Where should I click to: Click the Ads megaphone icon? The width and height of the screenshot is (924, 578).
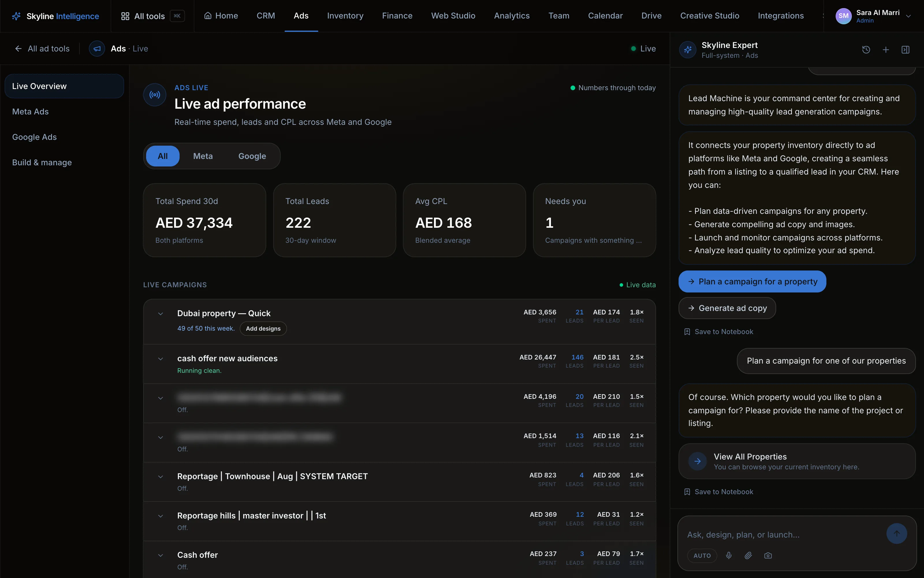pos(97,49)
